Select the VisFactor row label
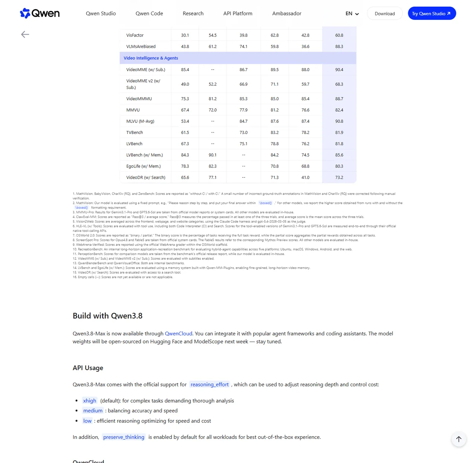Image resolution: width=476 pixels, height=463 pixels. (135, 35)
